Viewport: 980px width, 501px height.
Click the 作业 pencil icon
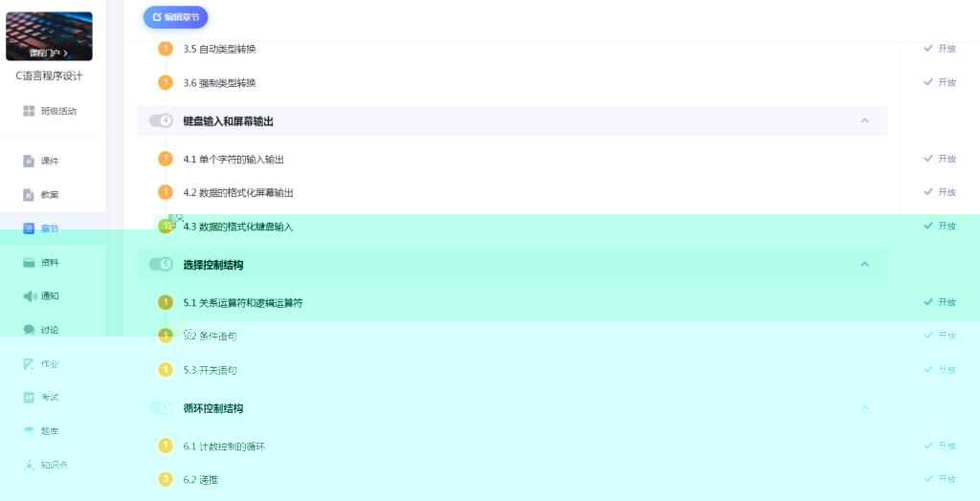click(x=29, y=363)
